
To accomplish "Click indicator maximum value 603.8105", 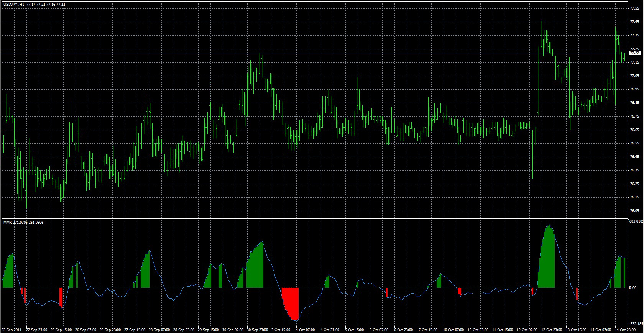I will click(636, 221).
